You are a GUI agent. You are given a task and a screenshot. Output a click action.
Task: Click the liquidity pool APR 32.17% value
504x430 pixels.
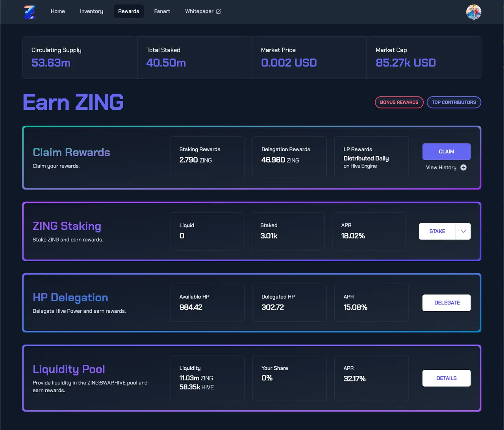(x=354, y=379)
